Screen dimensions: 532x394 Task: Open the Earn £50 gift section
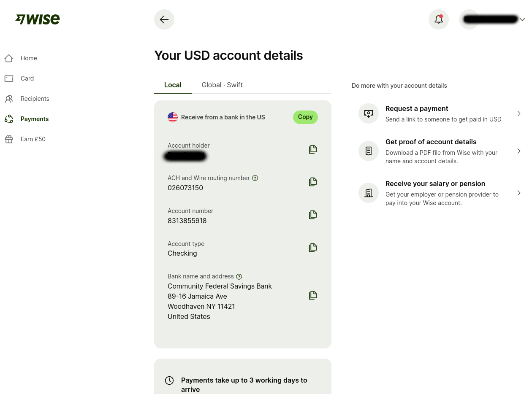click(33, 139)
